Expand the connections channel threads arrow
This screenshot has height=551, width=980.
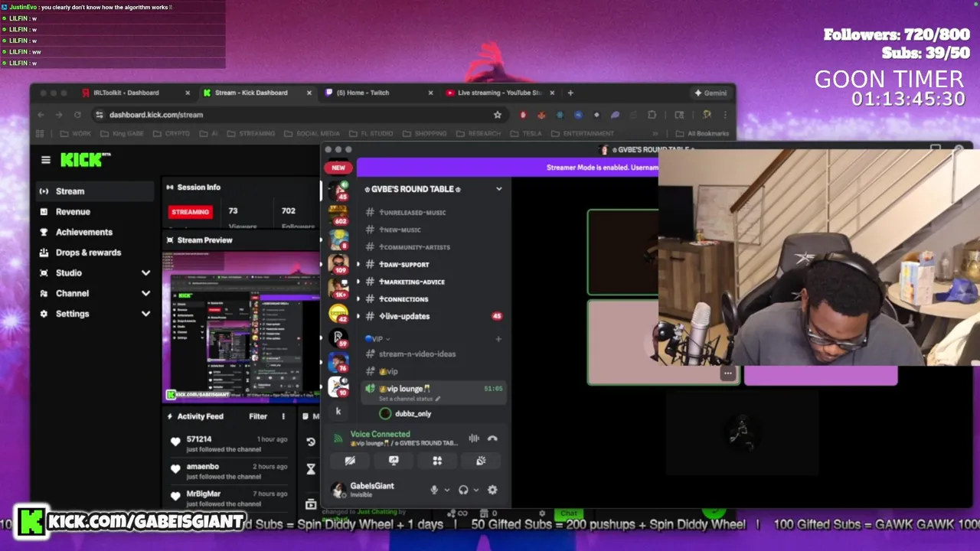pos(358,299)
